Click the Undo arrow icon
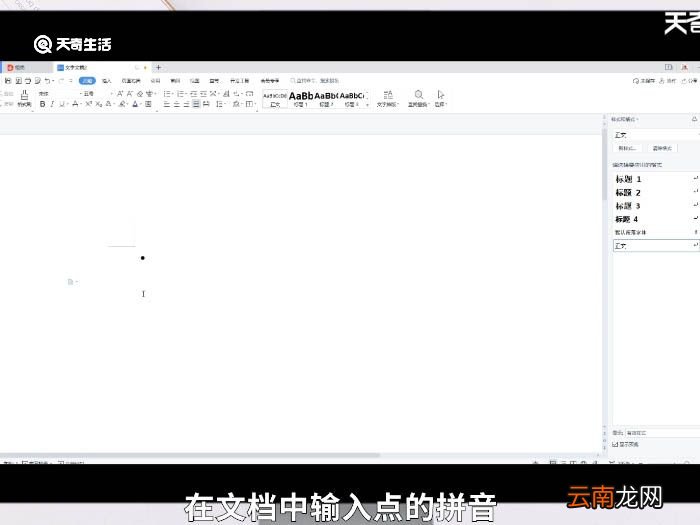This screenshot has width=700, height=525. [x=47, y=81]
